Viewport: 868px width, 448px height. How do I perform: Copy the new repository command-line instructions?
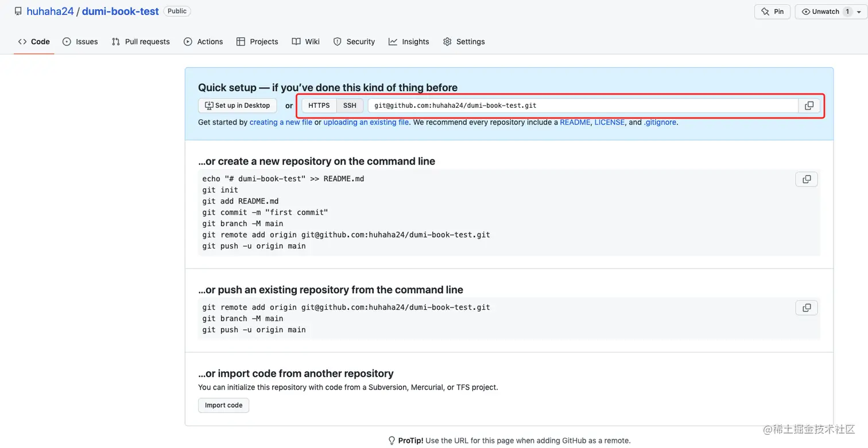tap(806, 178)
